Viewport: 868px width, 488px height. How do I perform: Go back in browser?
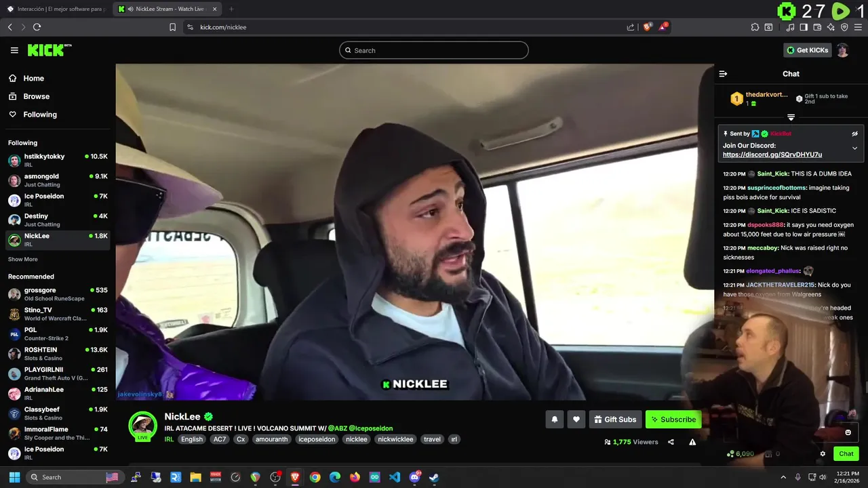tap(9, 27)
